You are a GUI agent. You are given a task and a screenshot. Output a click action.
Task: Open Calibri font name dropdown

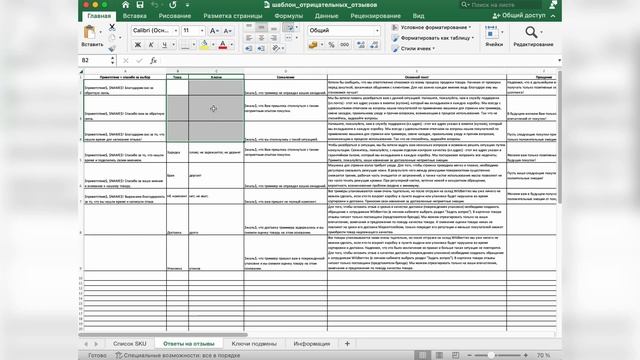[x=176, y=31]
